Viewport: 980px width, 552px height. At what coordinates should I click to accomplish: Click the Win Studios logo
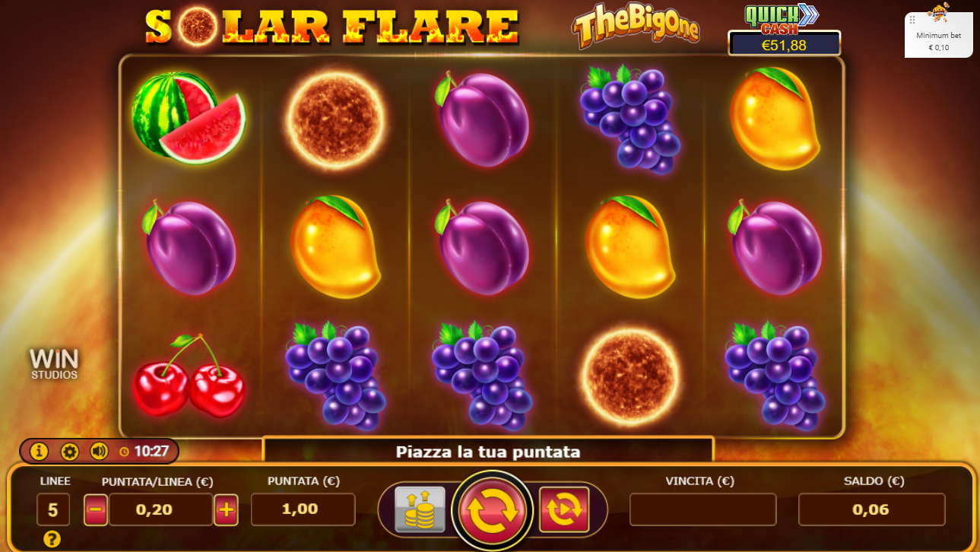(54, 363)
